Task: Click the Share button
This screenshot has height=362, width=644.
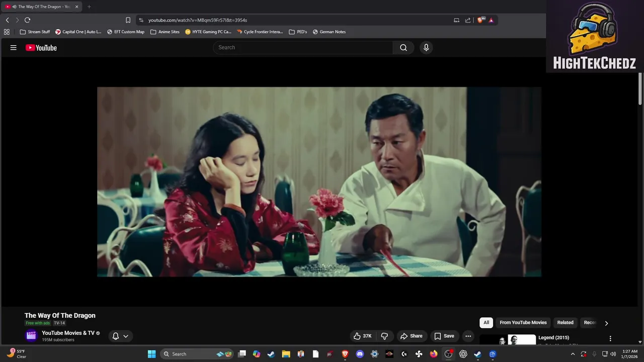Action: pos(411,336)
